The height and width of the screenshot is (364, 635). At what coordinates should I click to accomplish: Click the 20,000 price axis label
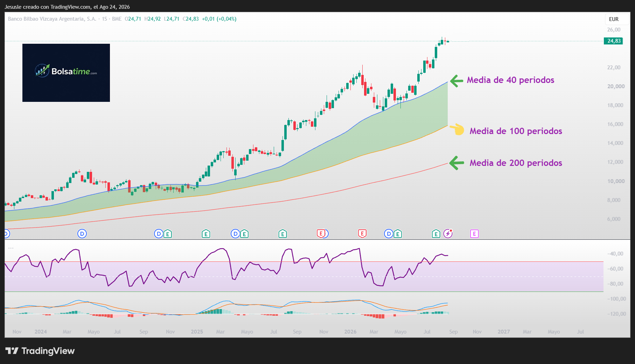pyautogui.click(x=616, y=86)
